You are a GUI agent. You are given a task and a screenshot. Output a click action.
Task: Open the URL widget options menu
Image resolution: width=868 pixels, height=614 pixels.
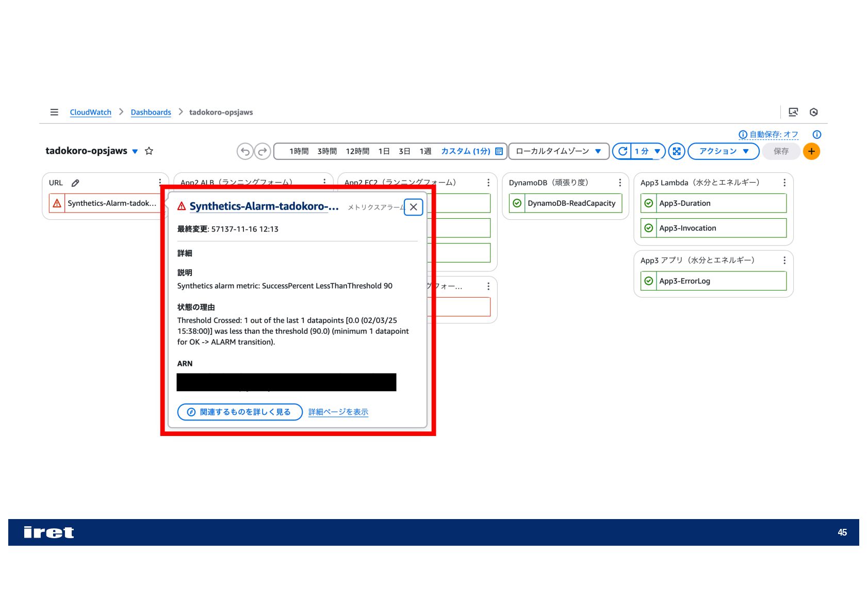click(x=160, y=183)
